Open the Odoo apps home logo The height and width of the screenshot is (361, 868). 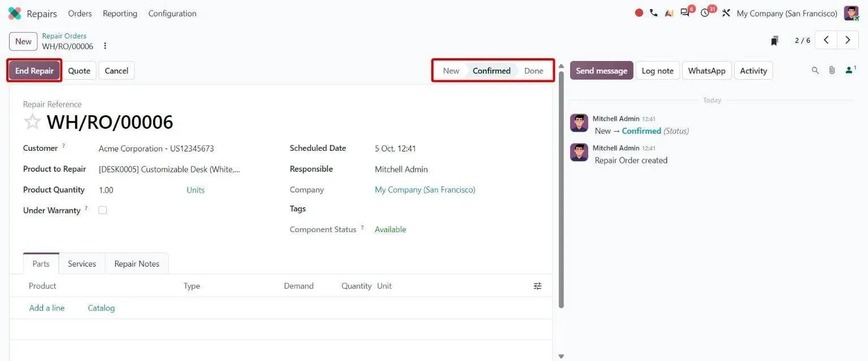15,14
